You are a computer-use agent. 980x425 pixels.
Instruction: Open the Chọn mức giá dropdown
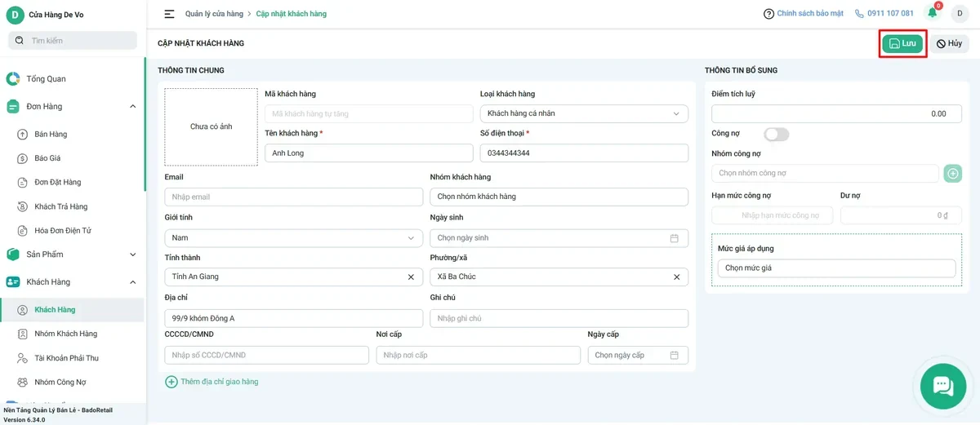(837, 268)
